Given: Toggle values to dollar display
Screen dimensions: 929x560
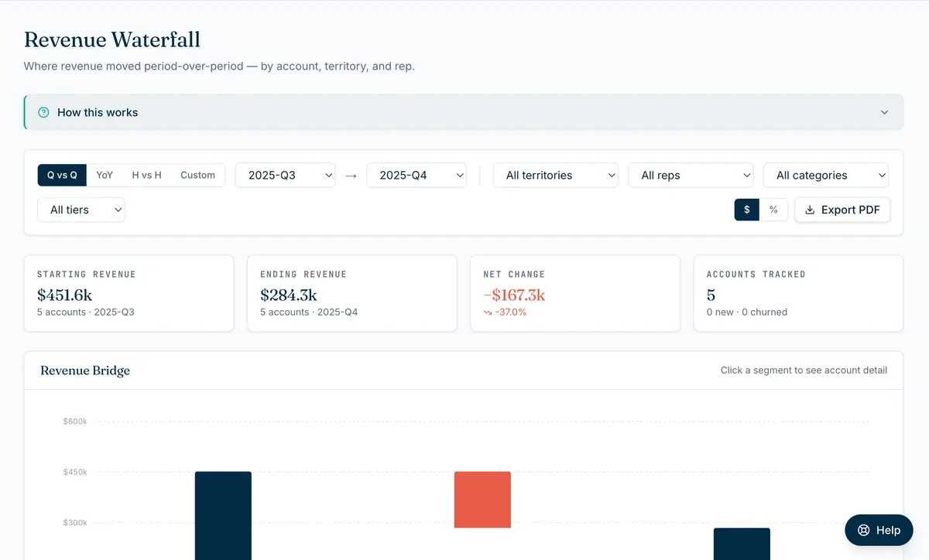Looking at the screenshot, I should pyautogui.click(x=747, y=210).
